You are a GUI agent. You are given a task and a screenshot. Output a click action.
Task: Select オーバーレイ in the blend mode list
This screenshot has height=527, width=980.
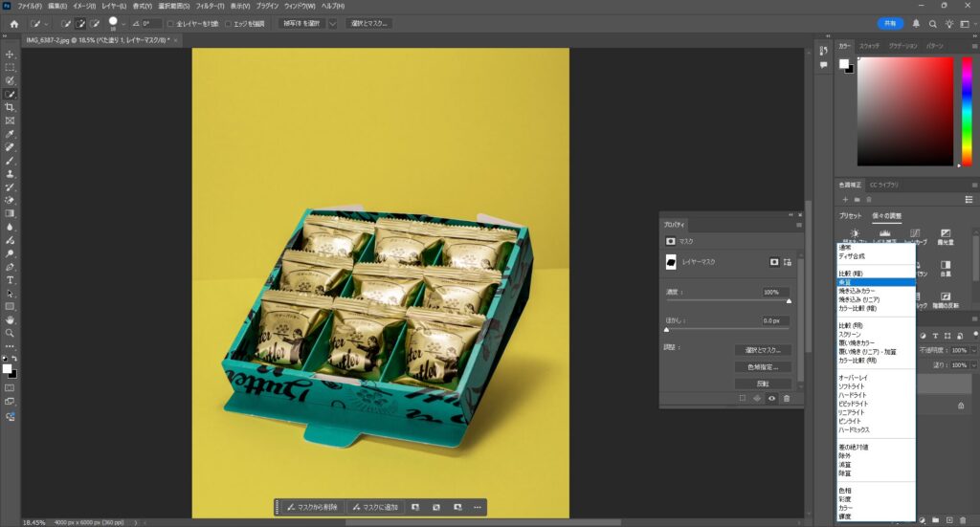pos(877,378)
